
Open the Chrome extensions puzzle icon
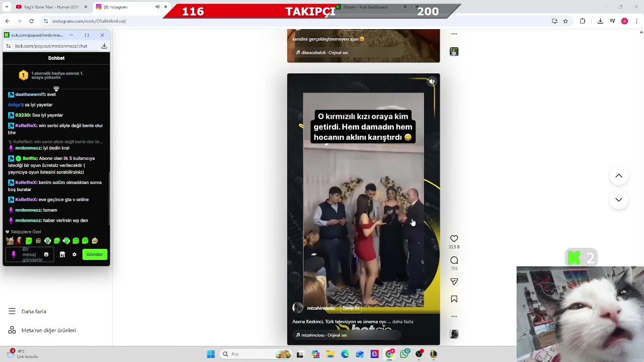click(x=583, y=21)
